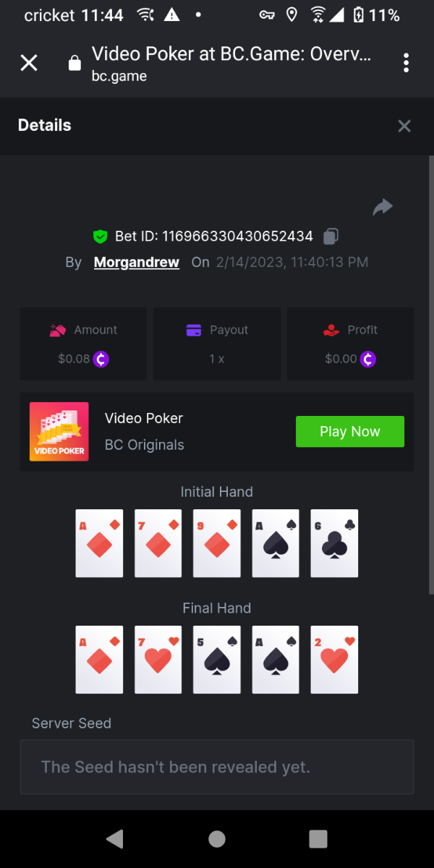Select the Ace of diamonds in Initial Hand

[99, 543]
